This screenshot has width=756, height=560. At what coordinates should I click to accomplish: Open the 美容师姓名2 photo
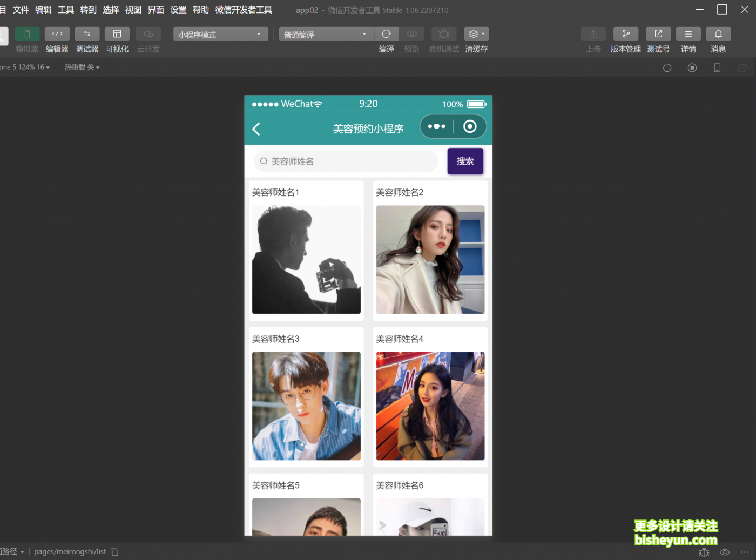pyautogui.click(x=430, y=260)
